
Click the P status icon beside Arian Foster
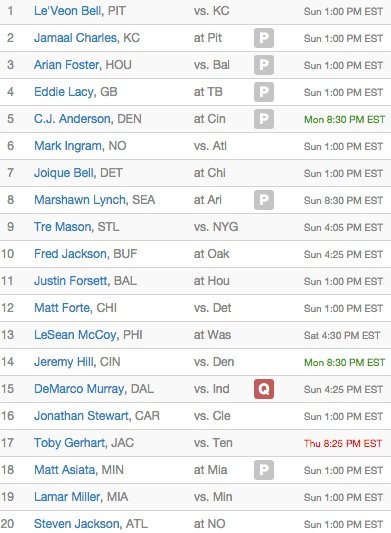[x=264, y=65]
